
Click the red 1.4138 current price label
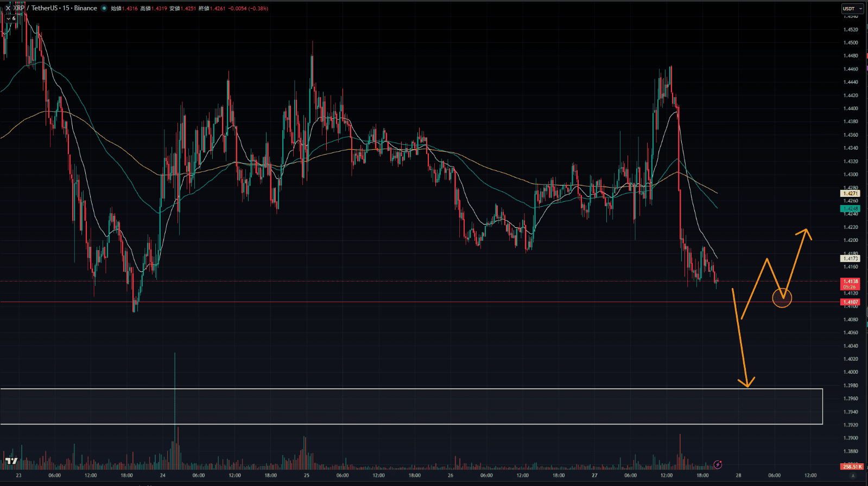tap(850, 282)
